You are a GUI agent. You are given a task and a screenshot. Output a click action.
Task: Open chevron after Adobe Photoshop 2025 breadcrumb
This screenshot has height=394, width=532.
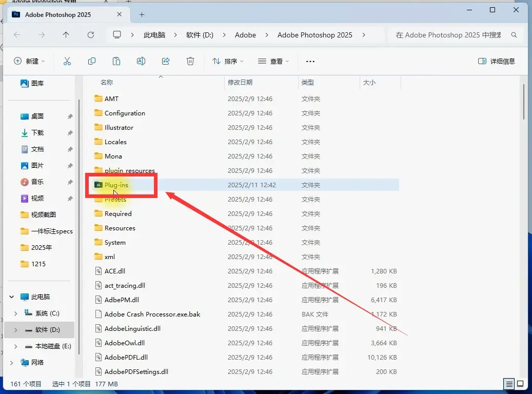(364, 35)
